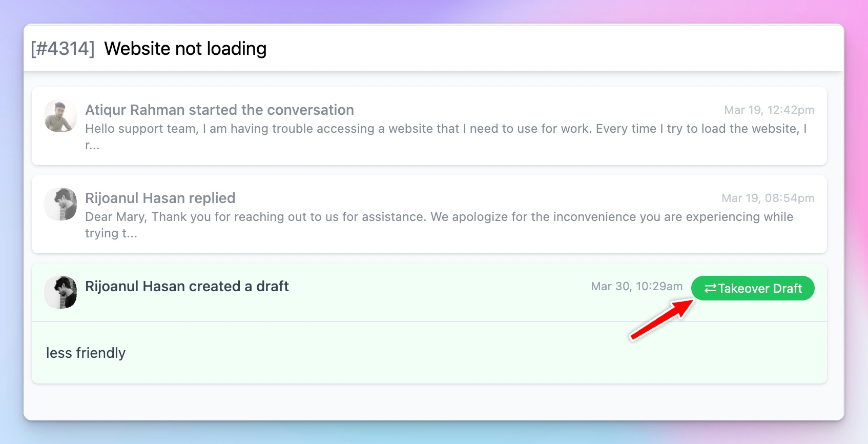
Task: Click Rijoanul Hasan's avatar on the draft
Action: point(60,292)
